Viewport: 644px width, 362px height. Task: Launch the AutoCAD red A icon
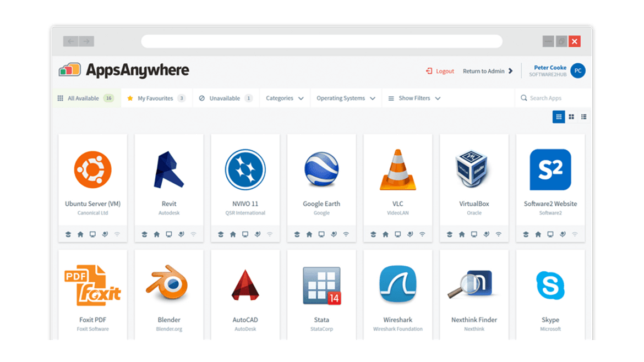pyautogui.click(x=245, y=285)
